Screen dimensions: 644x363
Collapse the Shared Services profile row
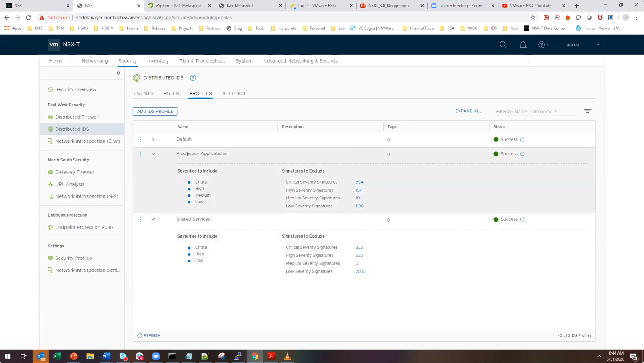pos(153,219)
